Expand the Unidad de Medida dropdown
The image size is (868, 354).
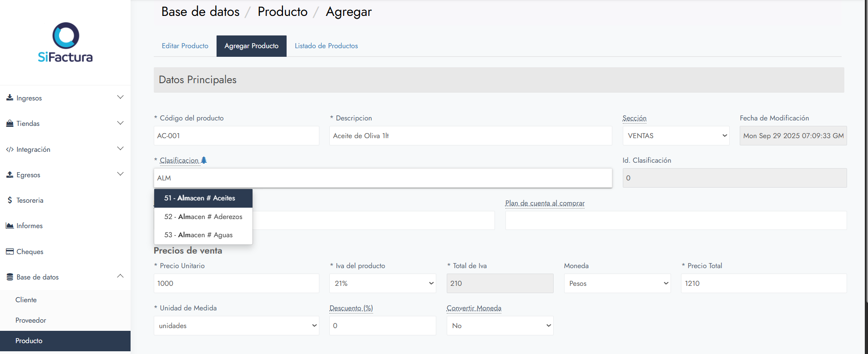(x=236, y=326)
